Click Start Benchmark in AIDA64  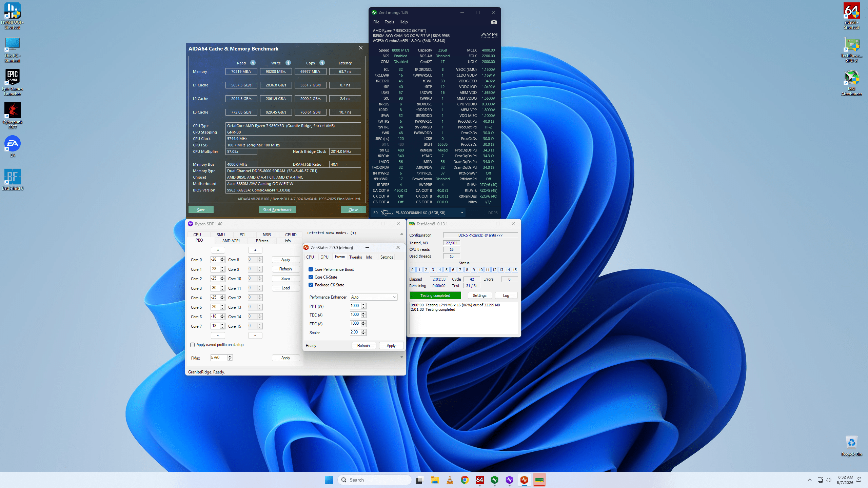click(x=277, y=210)
